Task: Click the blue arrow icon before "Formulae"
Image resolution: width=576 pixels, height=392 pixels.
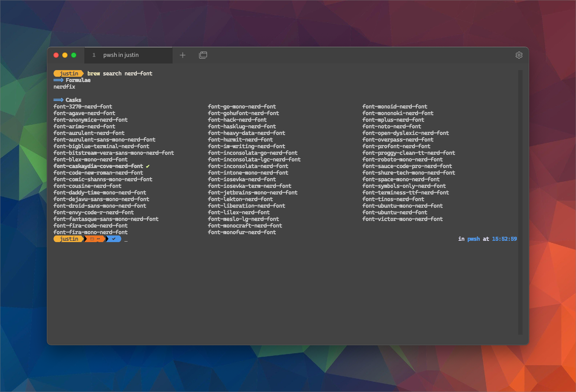Action: tap(58, 80)
